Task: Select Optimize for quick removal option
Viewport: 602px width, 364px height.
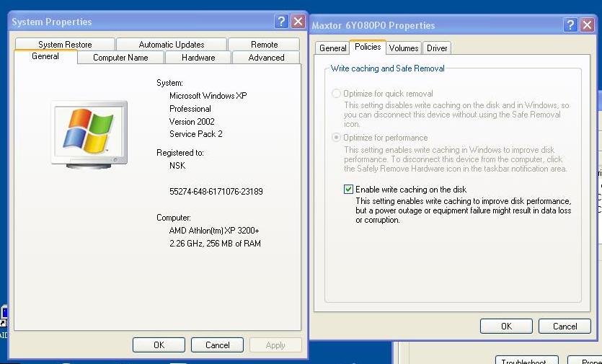Action: coord(337,94)
